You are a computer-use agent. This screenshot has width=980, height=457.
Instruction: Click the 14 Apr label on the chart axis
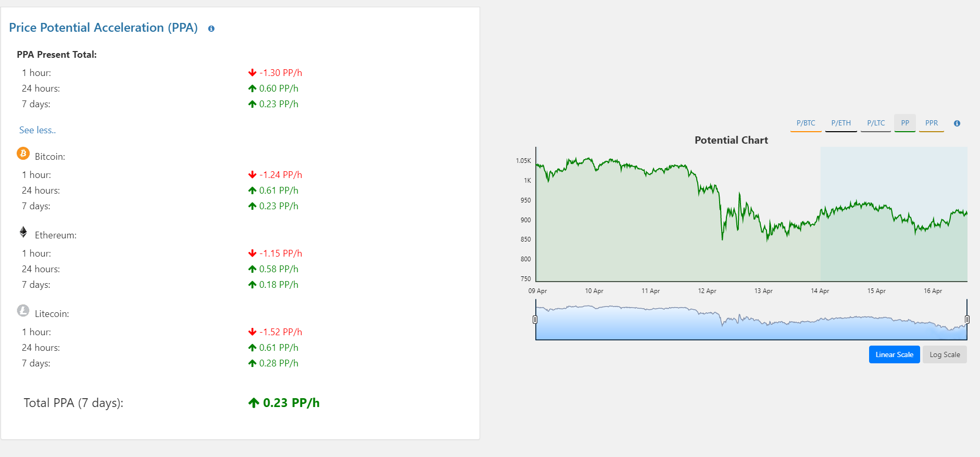[x=820, y=291]
